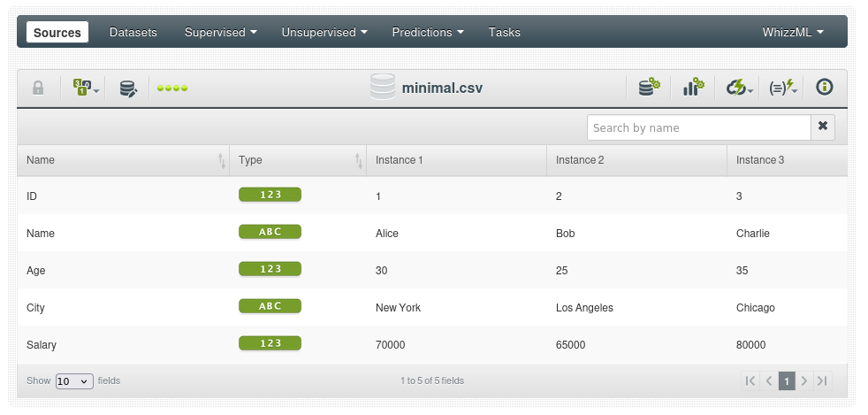Change the fields shown per page selector

point(73,380)
